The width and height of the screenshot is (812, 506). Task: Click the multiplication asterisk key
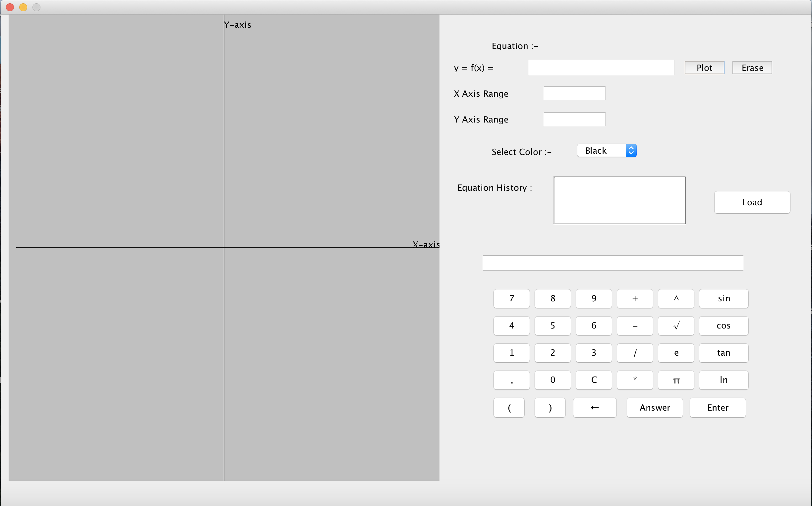(x=635, y=380)
